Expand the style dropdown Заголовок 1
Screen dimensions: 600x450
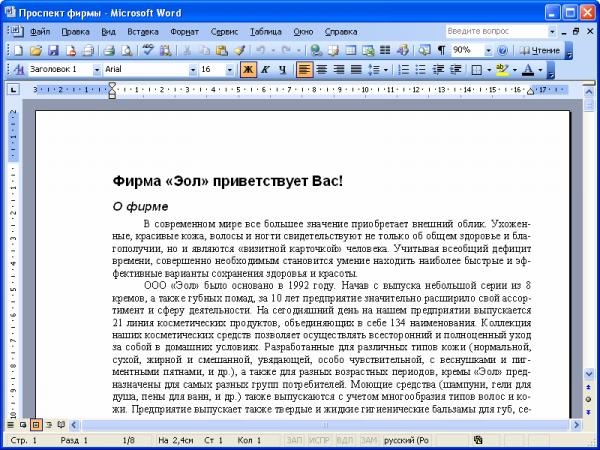click(97, 70)
